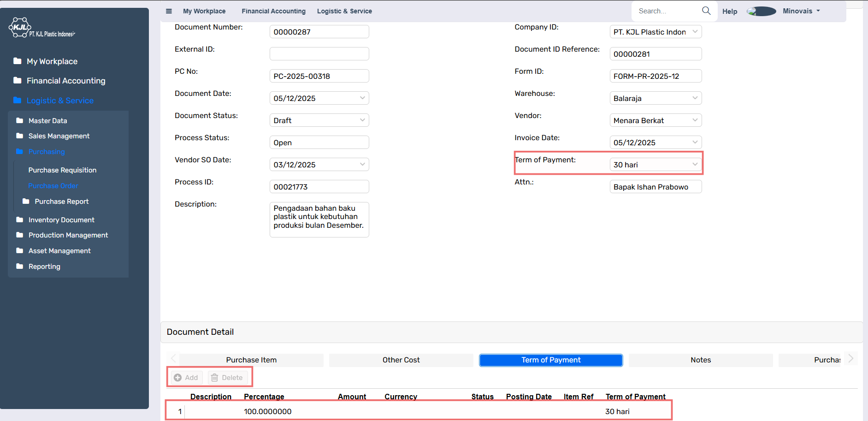This screenshot has width=868, height=421.
Task: Click the Reporting folder icon
Action: (19, 267)
